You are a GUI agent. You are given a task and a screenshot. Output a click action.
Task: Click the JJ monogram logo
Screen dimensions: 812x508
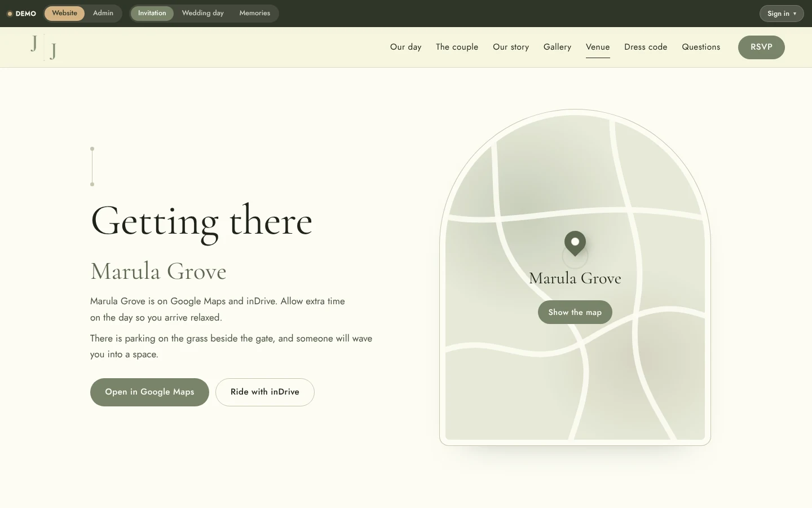[43, 47]
